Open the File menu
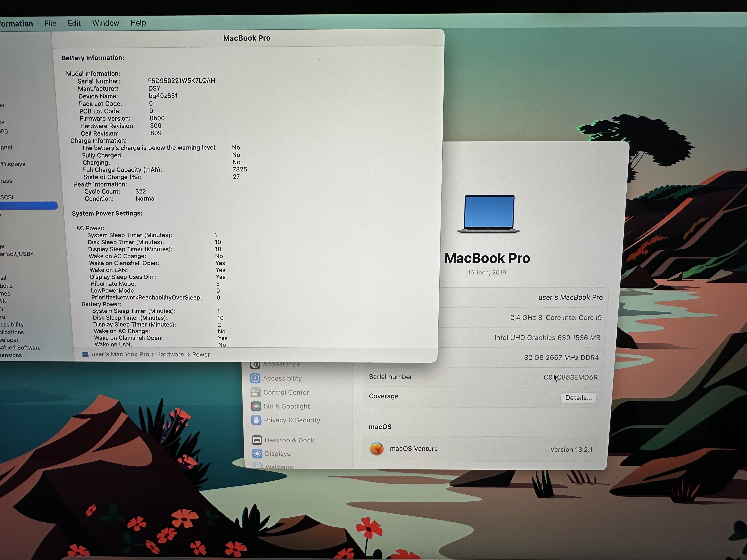This screenshot has height=560, width=747. tap(50, 23)
